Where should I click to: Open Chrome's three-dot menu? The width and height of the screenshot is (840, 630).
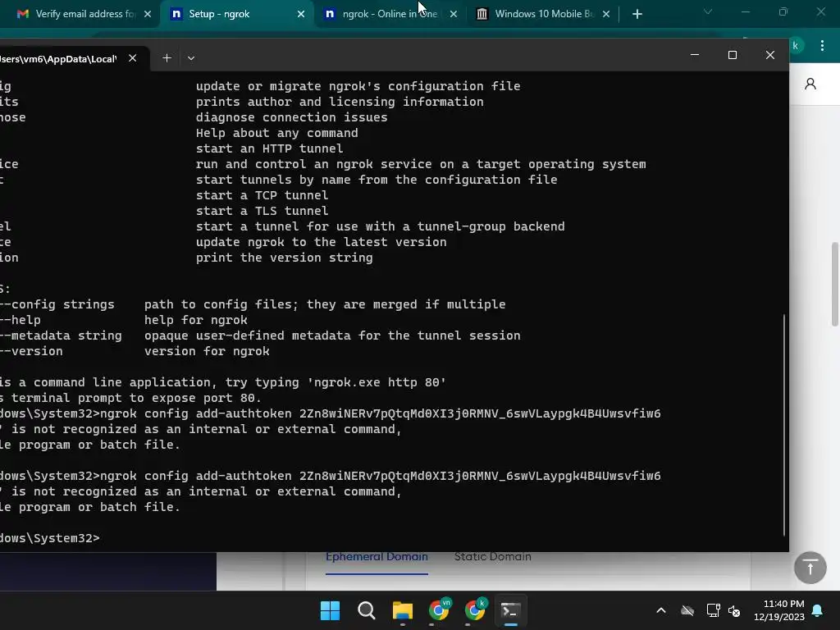(x=822, y=46)
